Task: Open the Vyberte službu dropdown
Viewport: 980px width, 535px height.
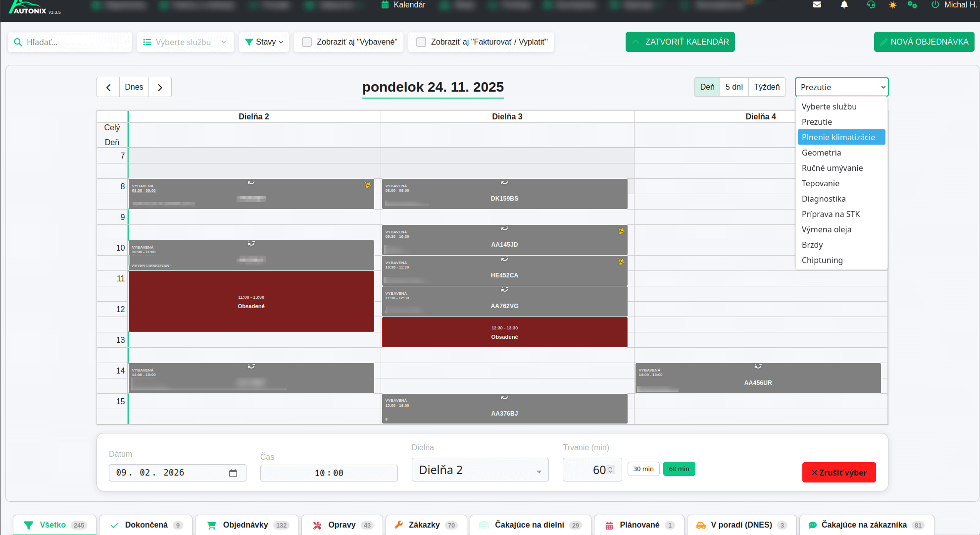Action: click(185, 42)
